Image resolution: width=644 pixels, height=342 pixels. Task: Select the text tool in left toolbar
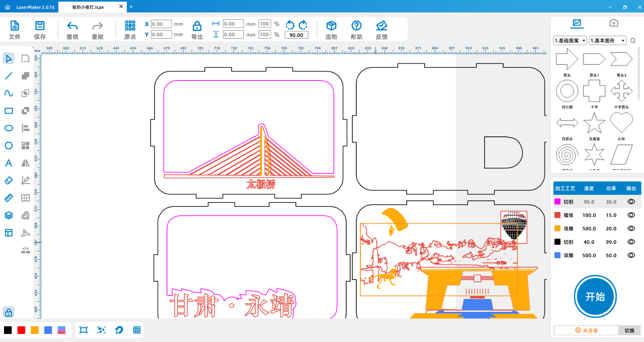tap(8, 163)
